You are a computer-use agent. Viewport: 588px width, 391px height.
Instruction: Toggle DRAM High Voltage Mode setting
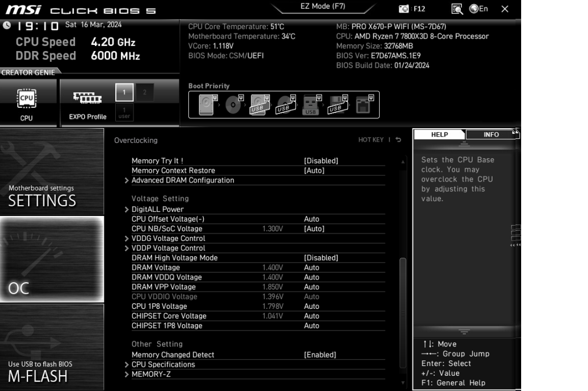[x=321, y=258]
